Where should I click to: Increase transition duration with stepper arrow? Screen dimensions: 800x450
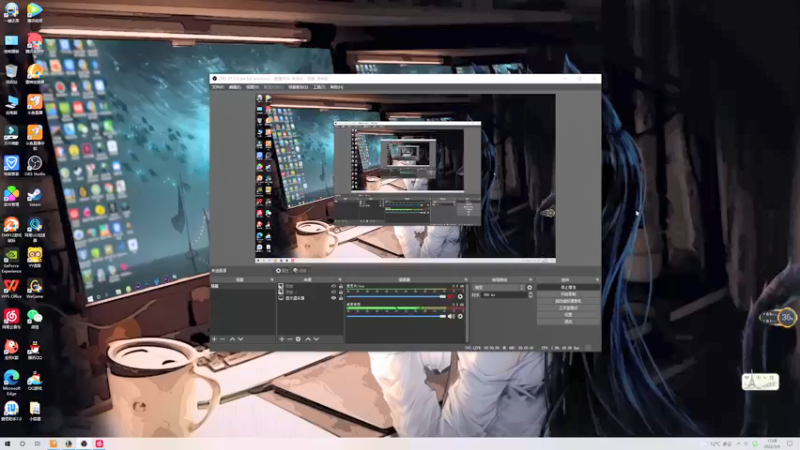point(531,293)
